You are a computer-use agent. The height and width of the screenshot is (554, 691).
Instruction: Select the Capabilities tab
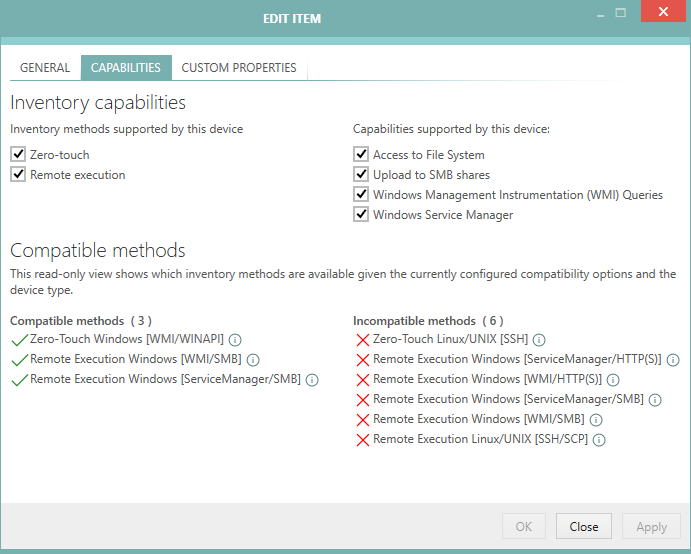pos(126,68)
